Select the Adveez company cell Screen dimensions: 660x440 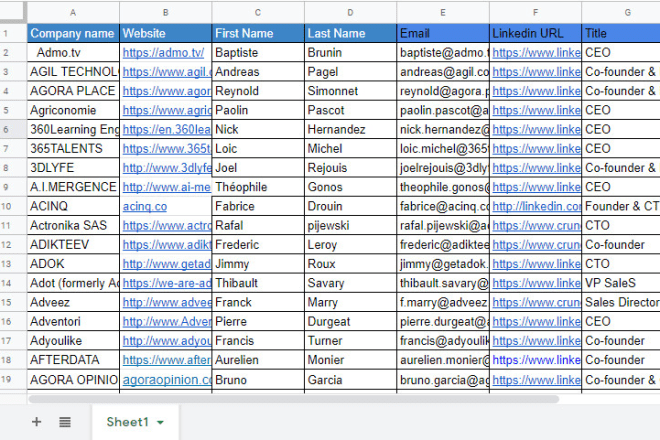[x=73, y=302]
